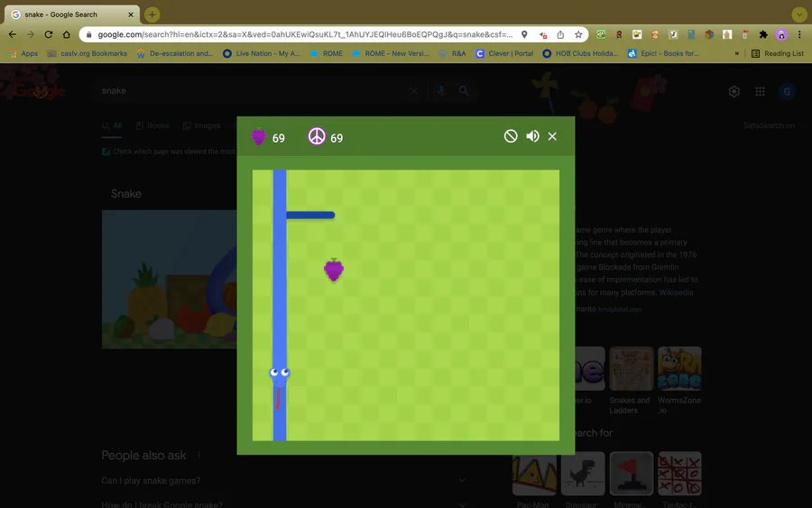Open the Epic! - Books for... bookmark
This screenshot has height=508, width=812.
tap(663, 53)
